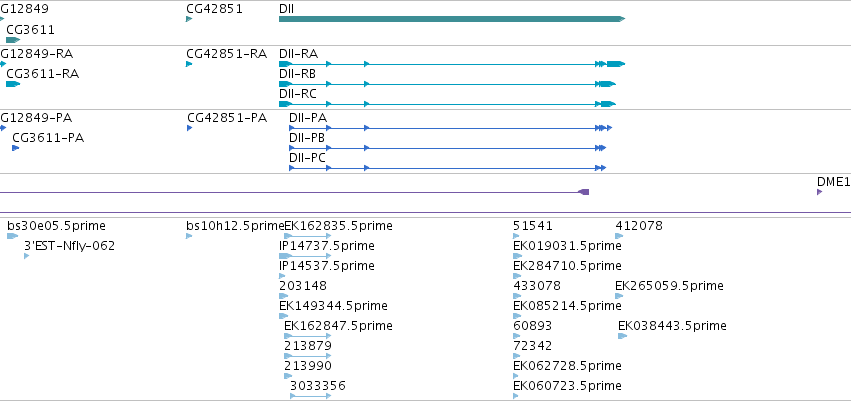Click the CG42851 gene arrow glyph
Image resolution: width=851 pixels, height=401 pixels.
[x=189, y=19]
